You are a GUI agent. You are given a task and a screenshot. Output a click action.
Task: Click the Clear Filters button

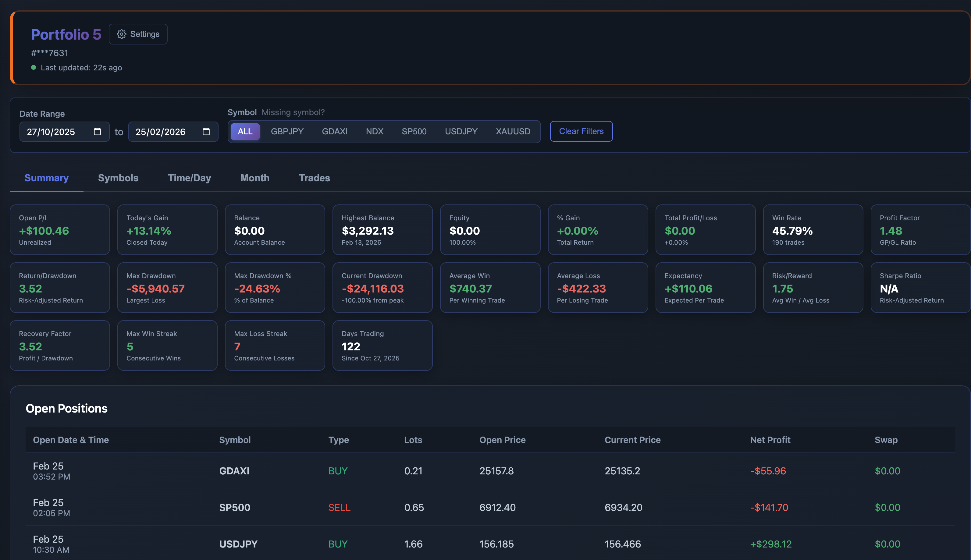click(x=581, y=131)
